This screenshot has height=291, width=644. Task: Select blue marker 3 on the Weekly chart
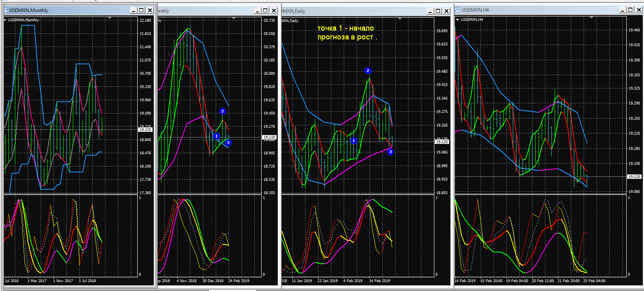coord(228,143)
